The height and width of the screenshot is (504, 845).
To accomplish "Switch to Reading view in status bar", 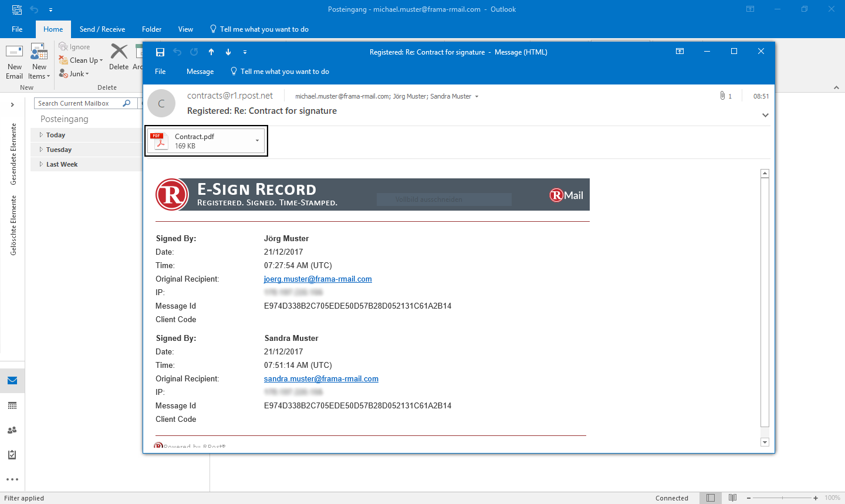I will (x=732, y=498).
